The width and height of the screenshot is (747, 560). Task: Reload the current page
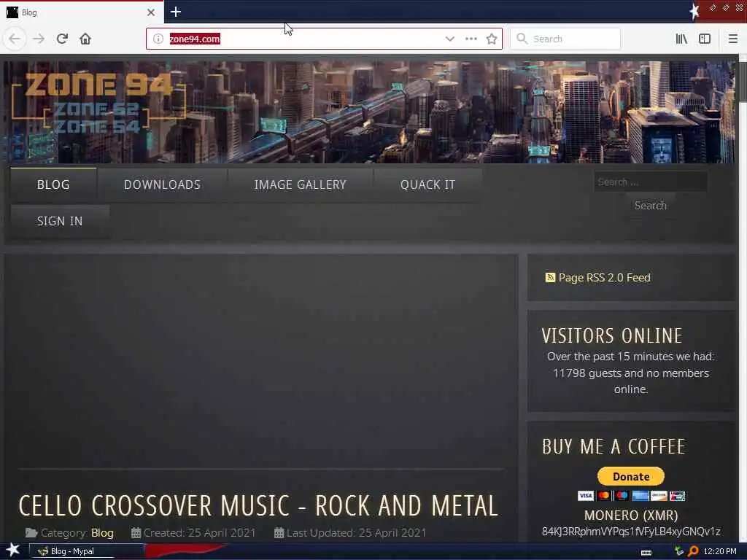coord(62,39)
